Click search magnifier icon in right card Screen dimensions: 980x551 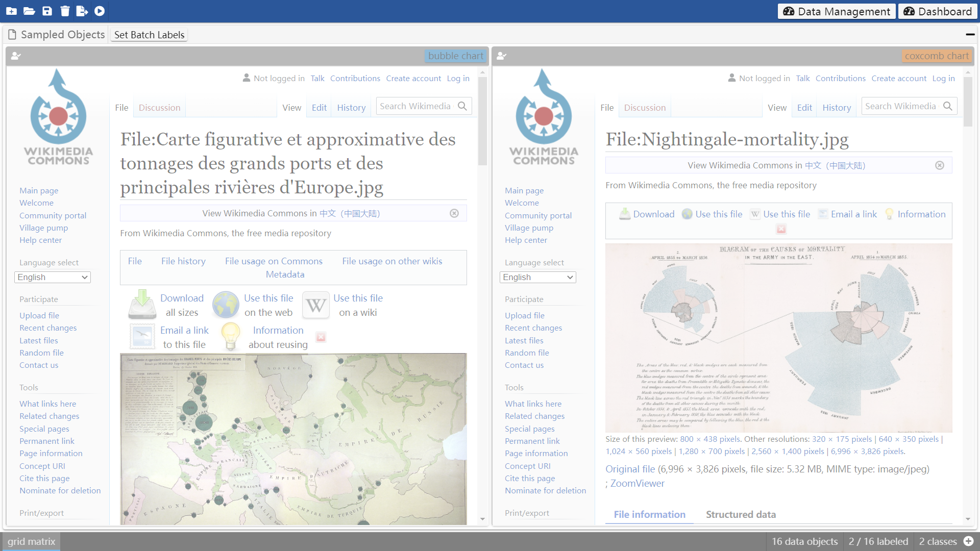(x=948, y=106)
